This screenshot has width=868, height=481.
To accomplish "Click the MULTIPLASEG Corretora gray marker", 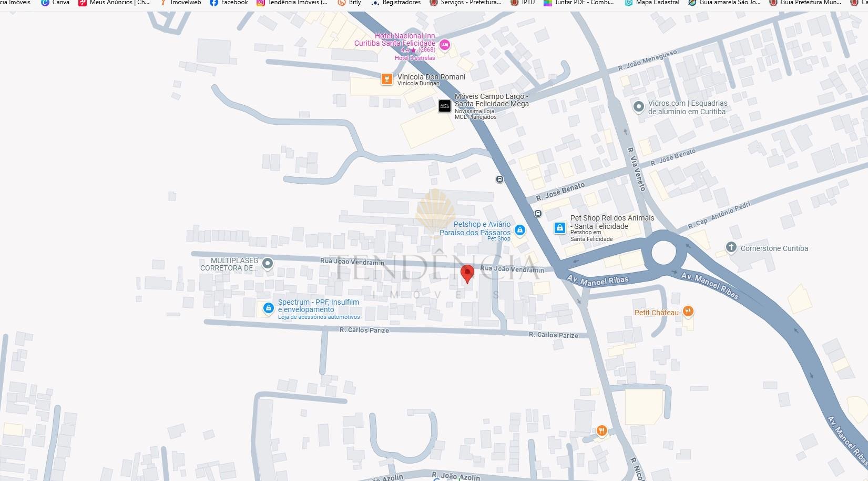I will (x=268, y=263).
